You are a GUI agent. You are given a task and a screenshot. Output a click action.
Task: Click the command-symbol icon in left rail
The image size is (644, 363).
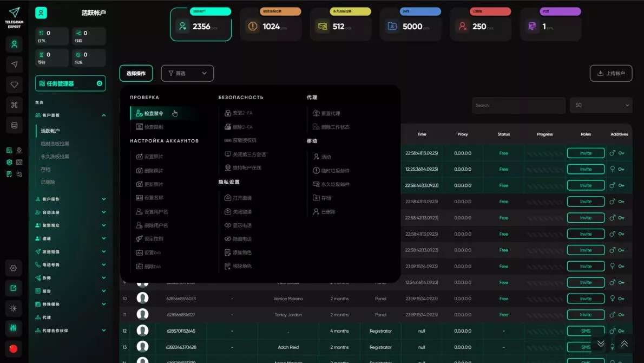click(14, 105)
